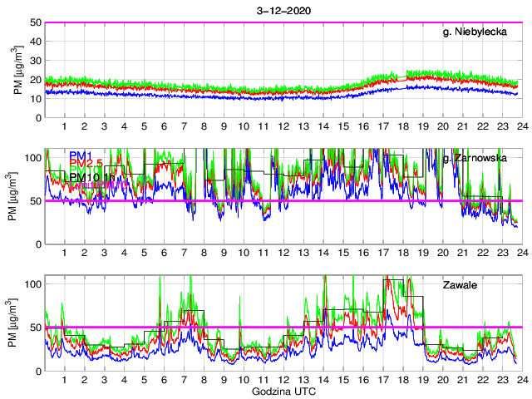Select the PM10 1h legend entry
This screenshot has width=532, height=399.
(92, 177)
